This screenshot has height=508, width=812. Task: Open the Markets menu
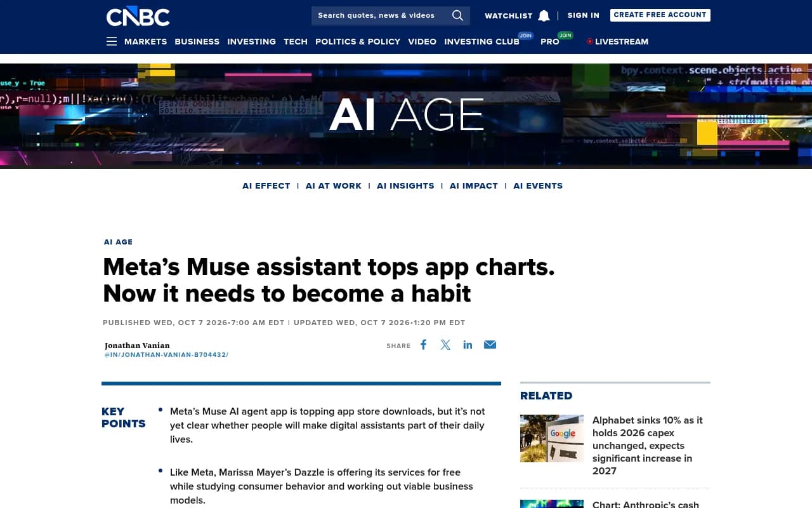pos(145,41)
